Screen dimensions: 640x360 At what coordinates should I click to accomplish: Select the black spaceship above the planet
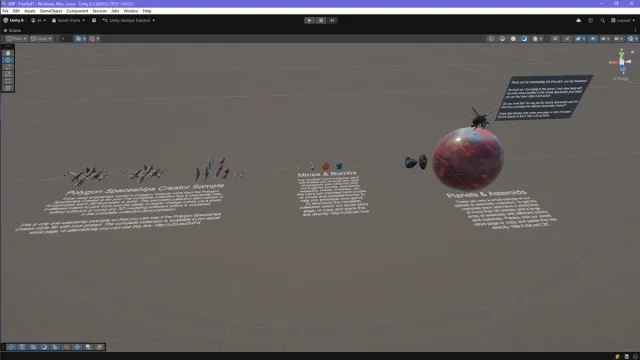pyautogui.click(x=481, y=118)
